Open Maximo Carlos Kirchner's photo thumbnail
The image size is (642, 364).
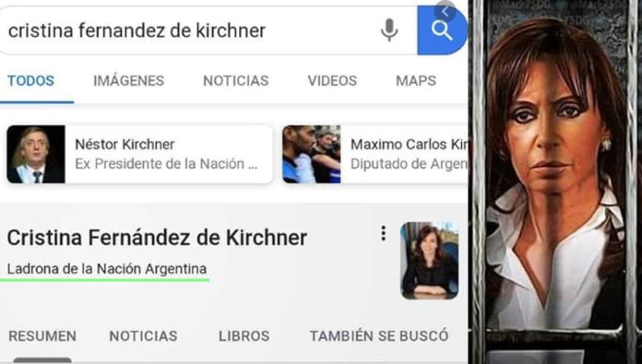pyautogui.click(x=312, y=154)
